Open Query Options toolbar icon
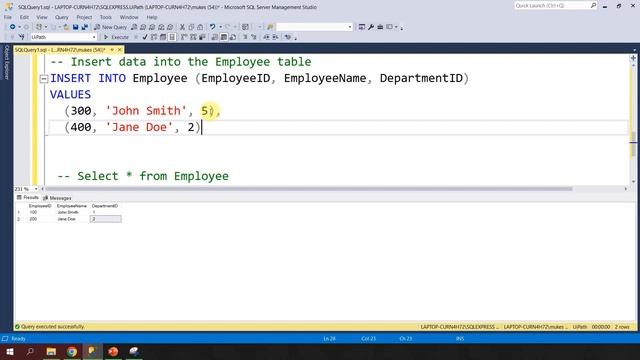This screenshot has width=640, height=360. [163, 37]
